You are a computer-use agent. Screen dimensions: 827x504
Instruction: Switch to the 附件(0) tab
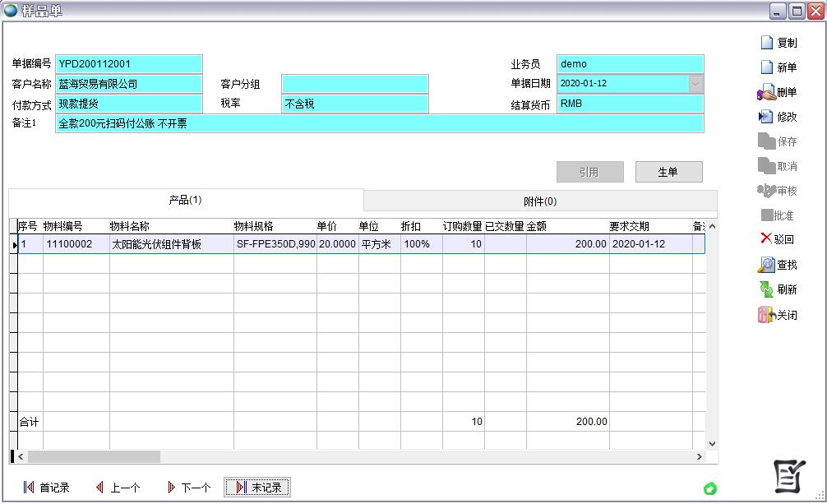tap(540, 201)
